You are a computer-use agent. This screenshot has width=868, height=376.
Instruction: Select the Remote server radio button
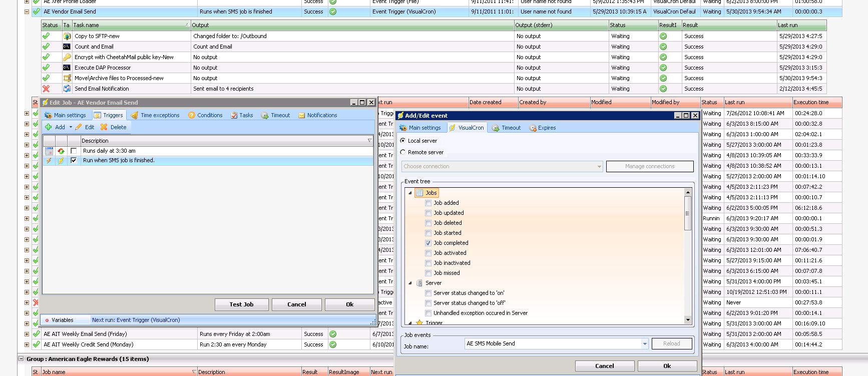coord(403,152)
